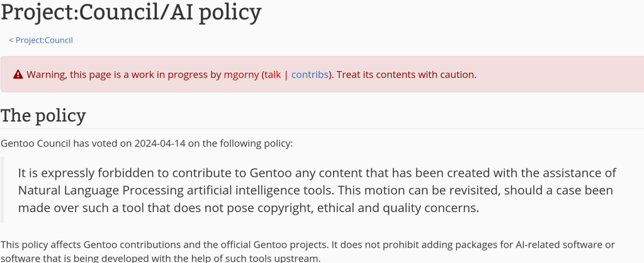
Task: Click the red warning triangle icon
Action: 17,75
